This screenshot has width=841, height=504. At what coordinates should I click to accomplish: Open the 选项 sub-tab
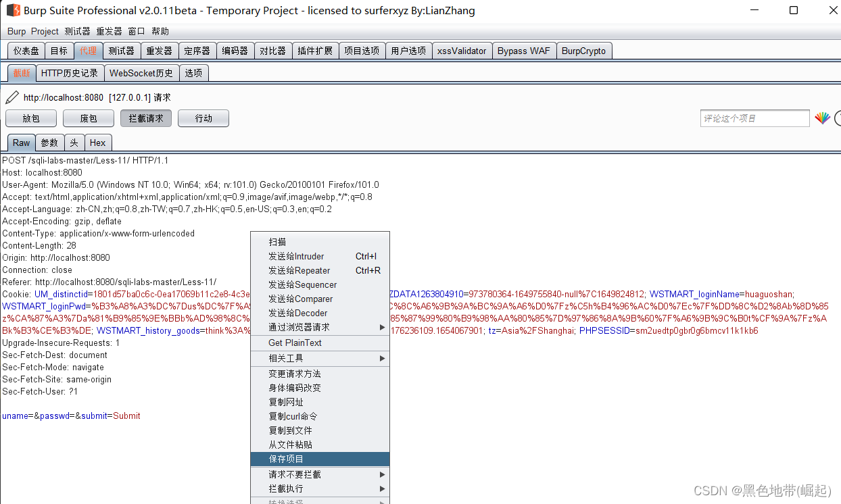[x=194, y=73]
